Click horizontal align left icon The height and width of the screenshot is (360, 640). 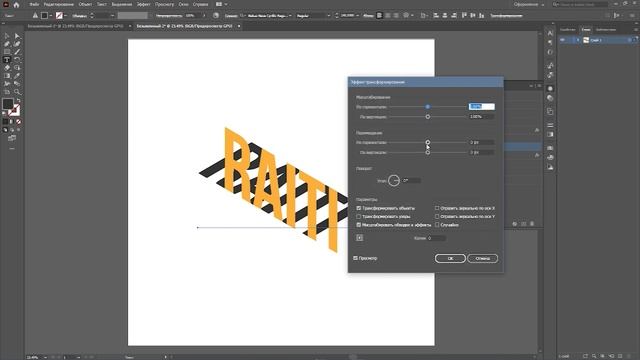tap(436, 16)
